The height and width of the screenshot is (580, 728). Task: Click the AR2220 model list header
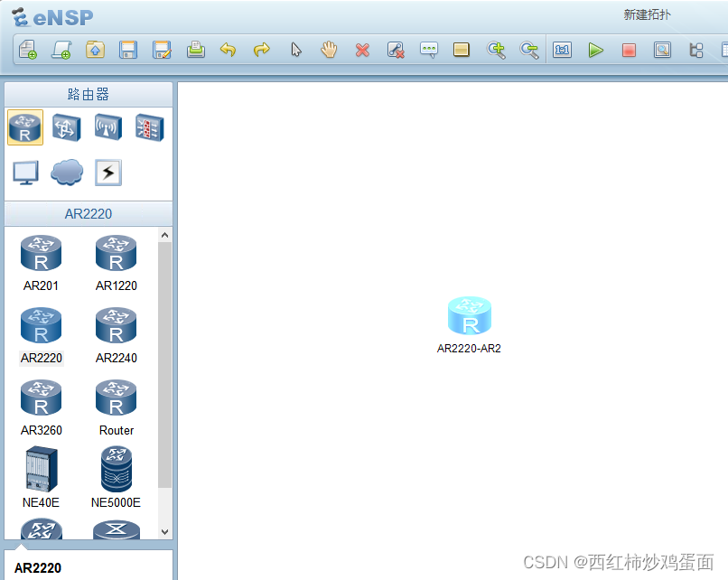(x=89, y=213)
